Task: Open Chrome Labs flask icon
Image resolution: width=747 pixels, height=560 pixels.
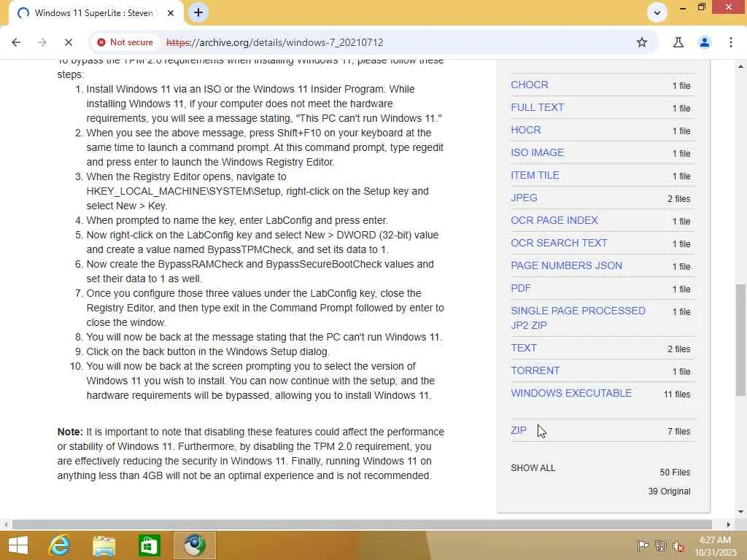Action: 678,42
